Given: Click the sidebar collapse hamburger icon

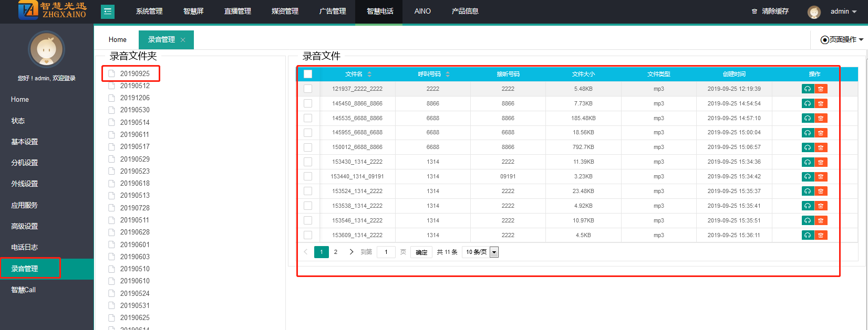Looking at the screenshot, I should [x=108, y=12].
